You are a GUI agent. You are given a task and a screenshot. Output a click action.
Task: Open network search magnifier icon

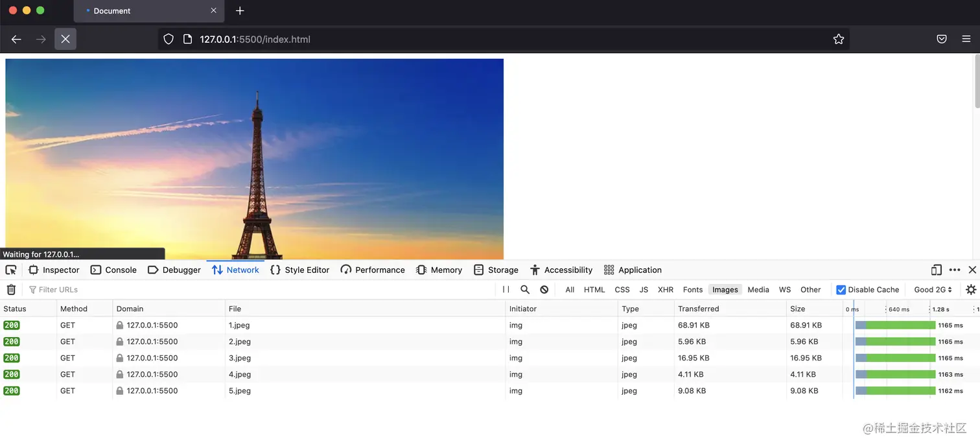pyautogui.click(x=525, y=289)
